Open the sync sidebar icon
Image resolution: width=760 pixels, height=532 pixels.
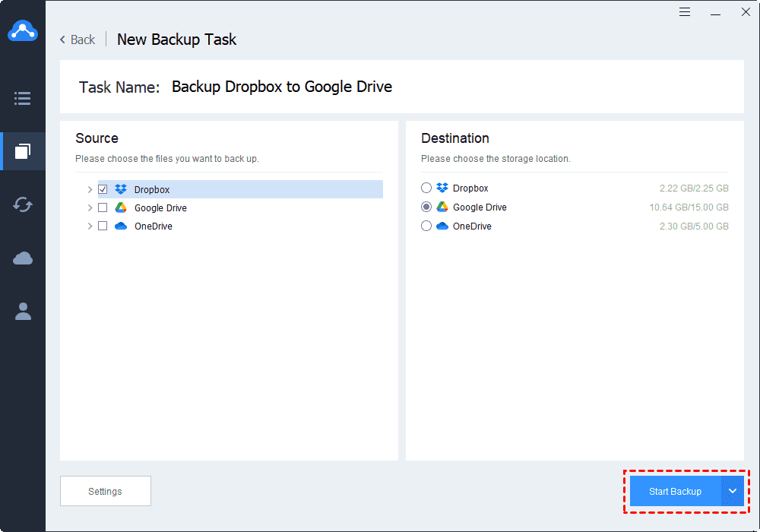coord(23,204)
